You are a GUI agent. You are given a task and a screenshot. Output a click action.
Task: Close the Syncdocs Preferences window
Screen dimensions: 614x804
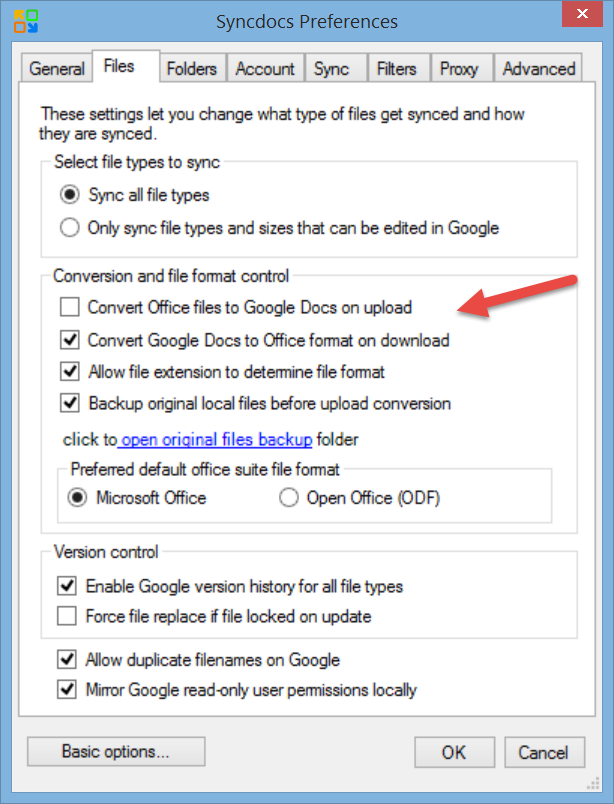[582, 14]
